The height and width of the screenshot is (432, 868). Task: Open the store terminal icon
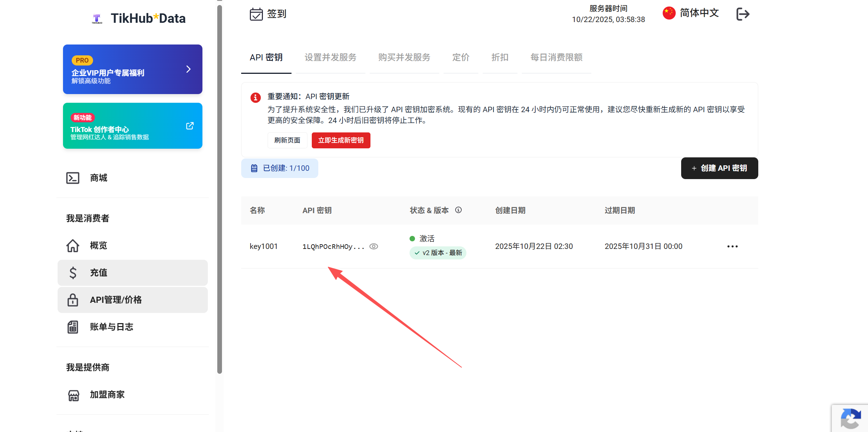coord(73,178)
